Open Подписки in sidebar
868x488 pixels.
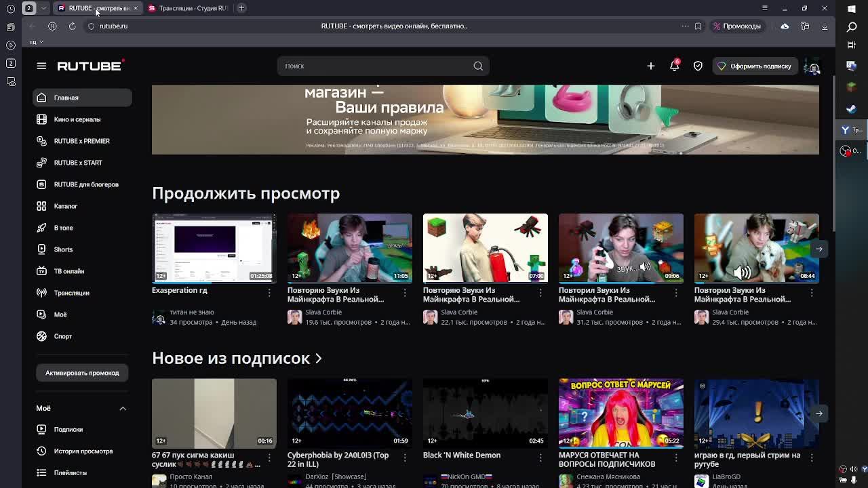click(82, 429)
